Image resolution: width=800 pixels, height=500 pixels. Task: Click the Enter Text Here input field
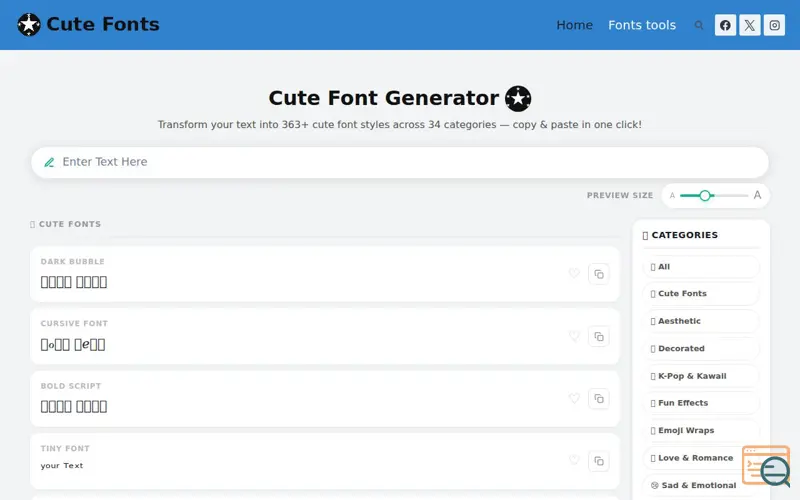click(400, 162)
